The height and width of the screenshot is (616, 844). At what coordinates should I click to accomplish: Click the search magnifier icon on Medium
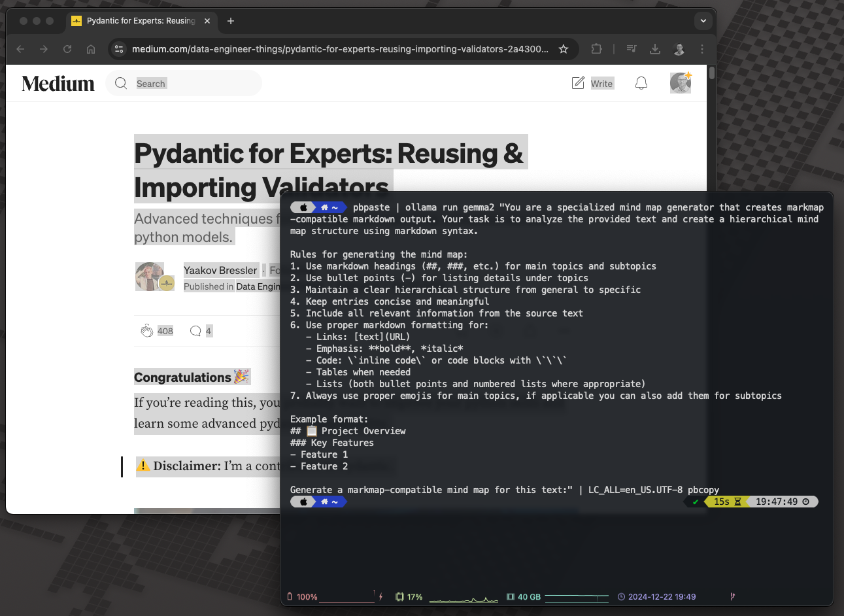[120, 83]
